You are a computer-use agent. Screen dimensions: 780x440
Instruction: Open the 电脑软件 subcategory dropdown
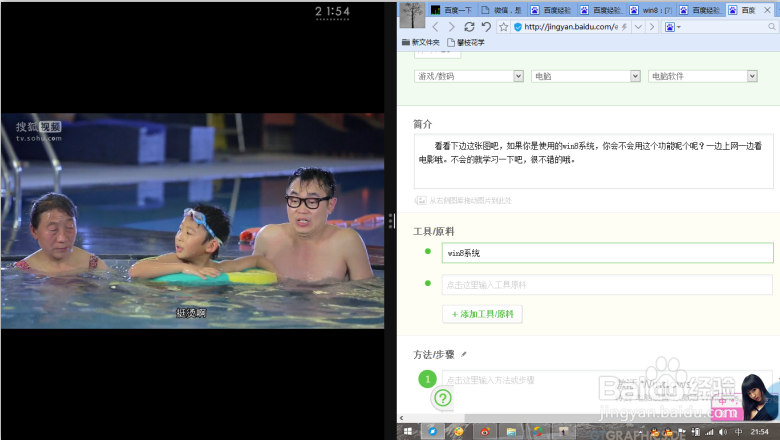coord(702,76)
